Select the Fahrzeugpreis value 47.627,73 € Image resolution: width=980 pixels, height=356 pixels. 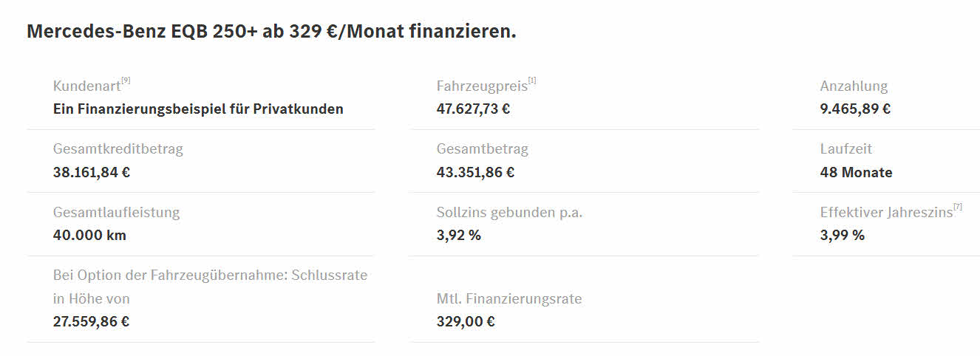tap(473, 109)
